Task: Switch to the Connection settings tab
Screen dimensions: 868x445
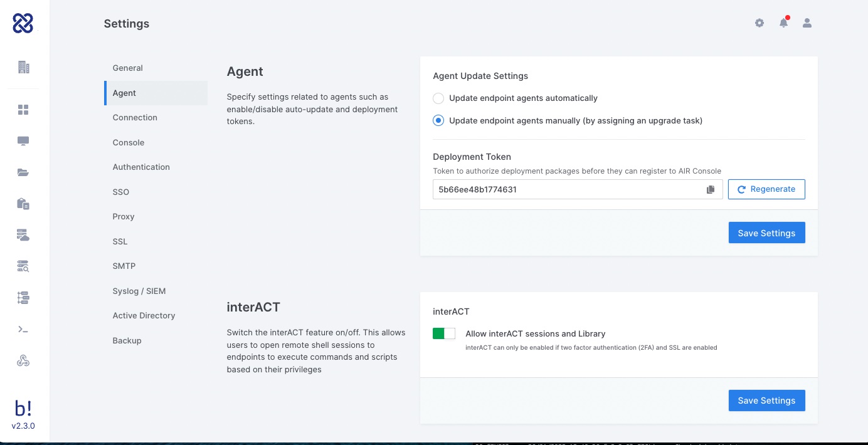Action: (135, 118)
